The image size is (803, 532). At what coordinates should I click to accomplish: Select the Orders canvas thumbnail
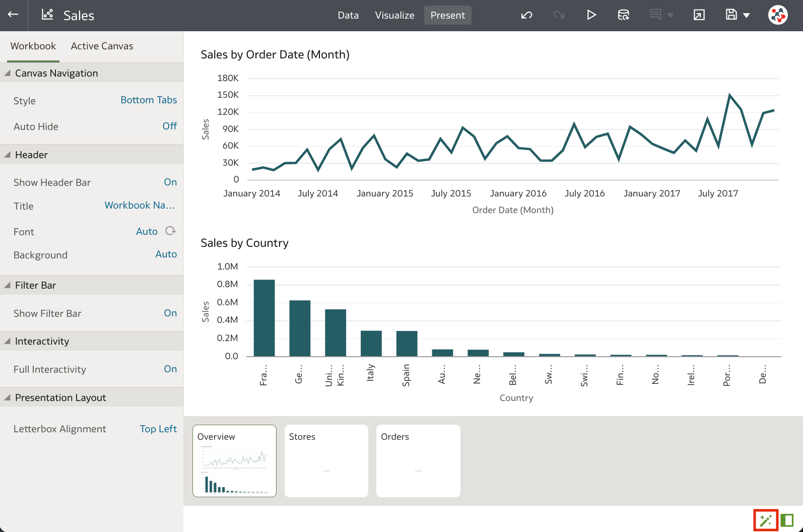point(418,461)
